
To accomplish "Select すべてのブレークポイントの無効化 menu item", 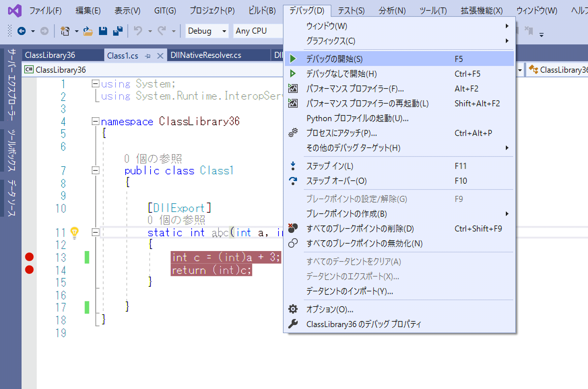I will pos(364,243).
